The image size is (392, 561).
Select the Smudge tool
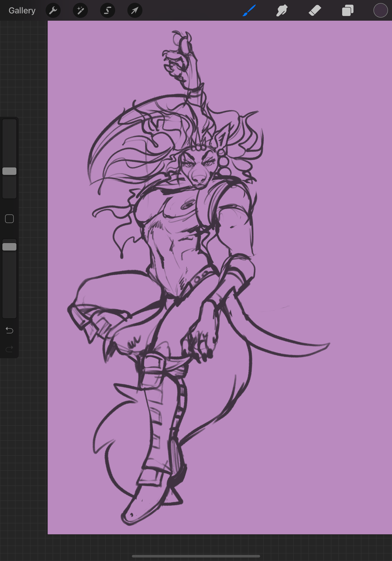tap(282, 11)
